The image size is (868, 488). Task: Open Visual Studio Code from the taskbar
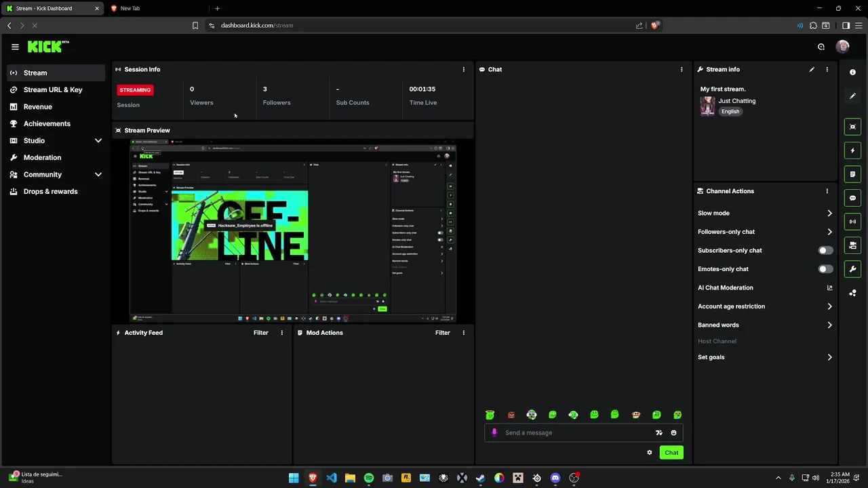coord(332,478)
